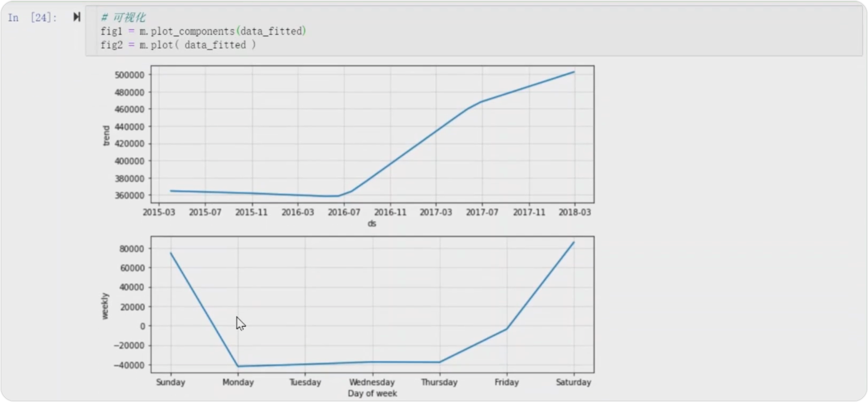Image resolution: width=868 pixels, height=402 pixels.
Task: Click the Wednesday tick label
Action: [372, 382]
